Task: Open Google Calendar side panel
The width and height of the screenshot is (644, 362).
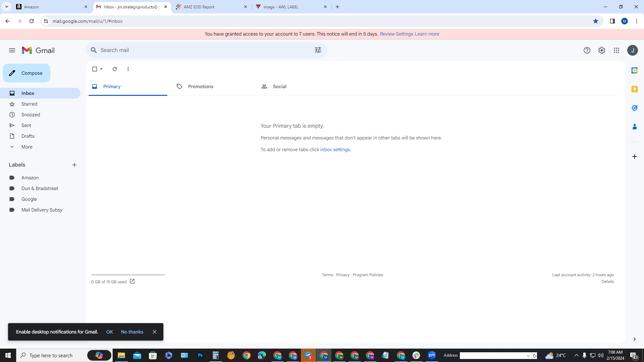Action: pos(635,70)
